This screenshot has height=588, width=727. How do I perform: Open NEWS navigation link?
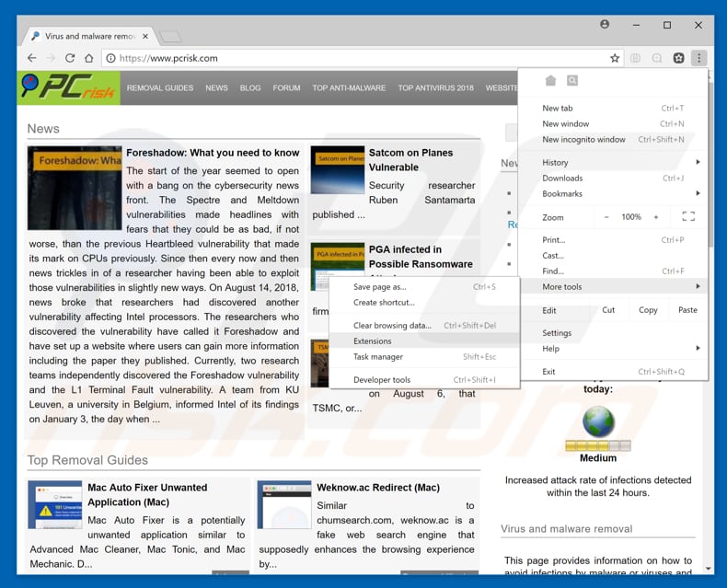[216, 87]
